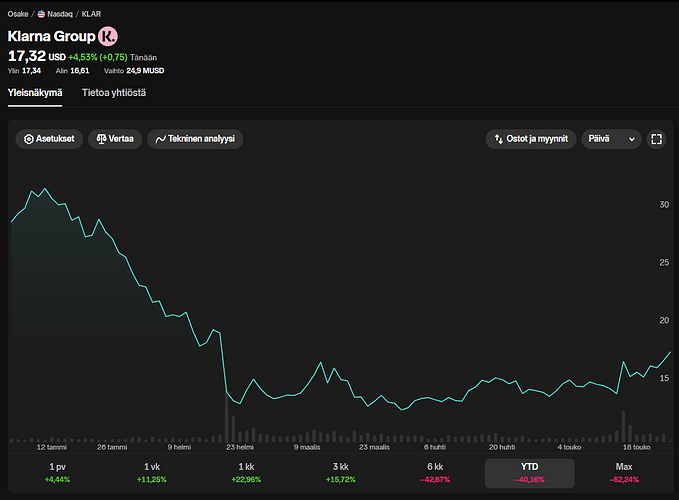
Task: Click the 25 price axis label
Action: click(x=664, y=262)
